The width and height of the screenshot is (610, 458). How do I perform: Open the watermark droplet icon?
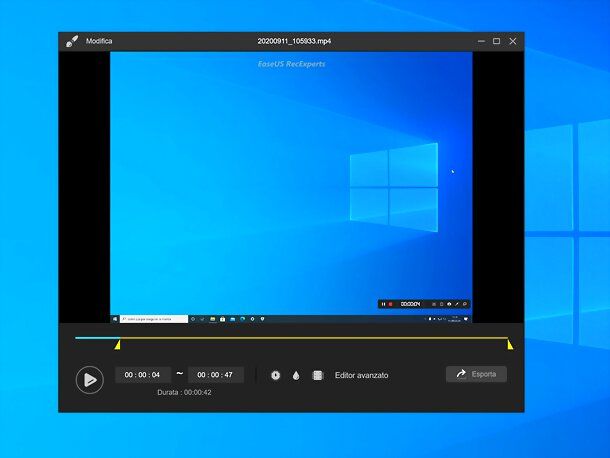point(296,376)
